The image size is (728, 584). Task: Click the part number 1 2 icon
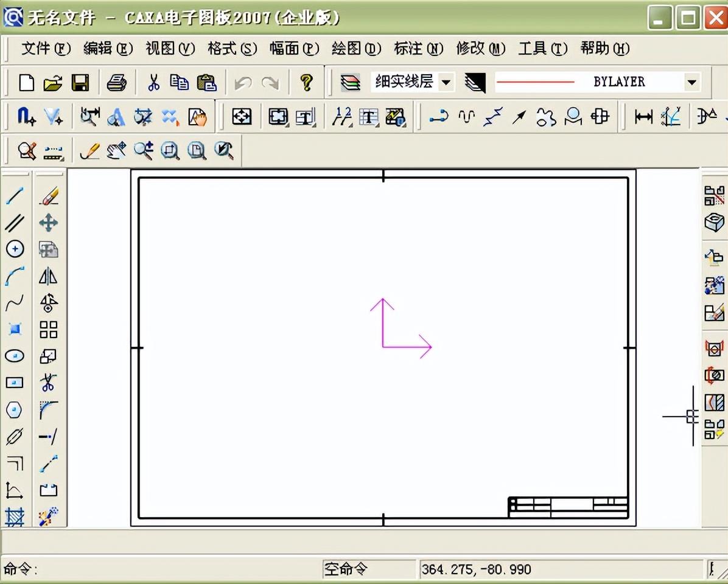(341, 117)
